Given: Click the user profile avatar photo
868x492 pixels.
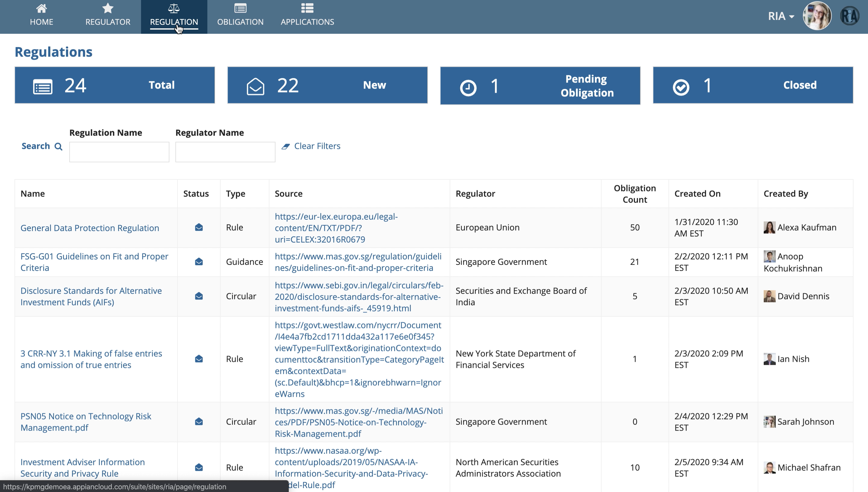Looking at the screenshot, I should (x=817, y=16).
